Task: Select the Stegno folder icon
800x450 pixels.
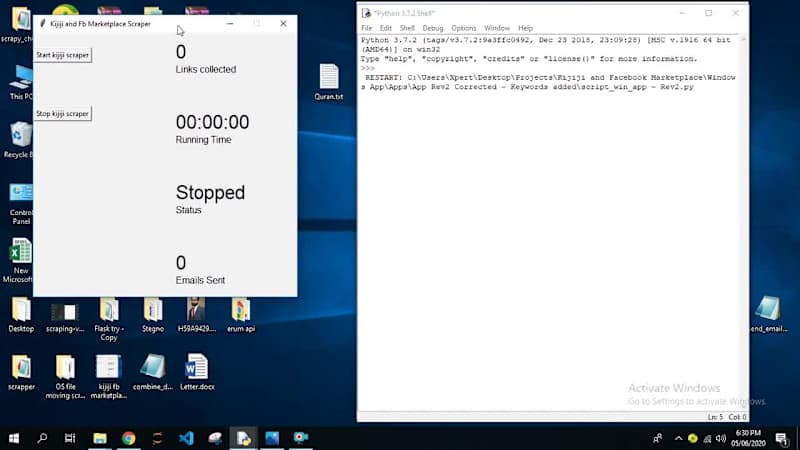Action: point(153,315)
